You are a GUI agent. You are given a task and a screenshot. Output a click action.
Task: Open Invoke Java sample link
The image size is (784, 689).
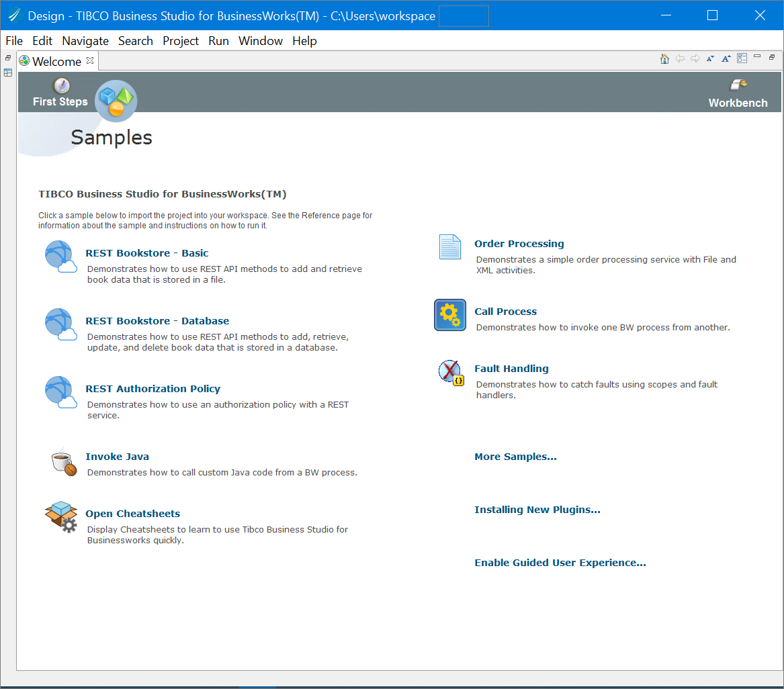tap(118, 457)
